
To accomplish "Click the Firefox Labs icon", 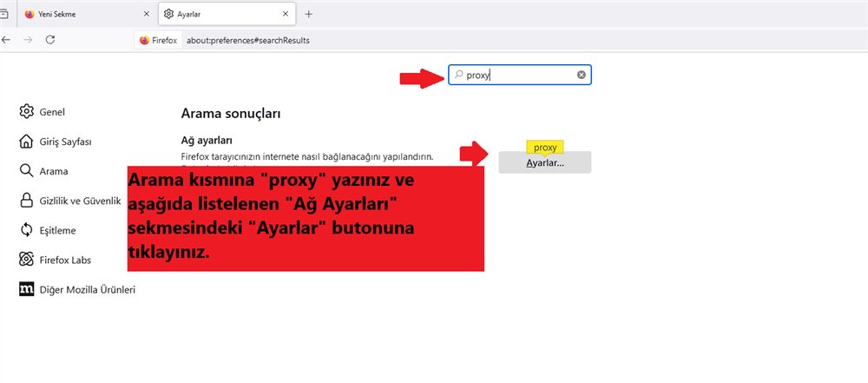I will (26, 260).
